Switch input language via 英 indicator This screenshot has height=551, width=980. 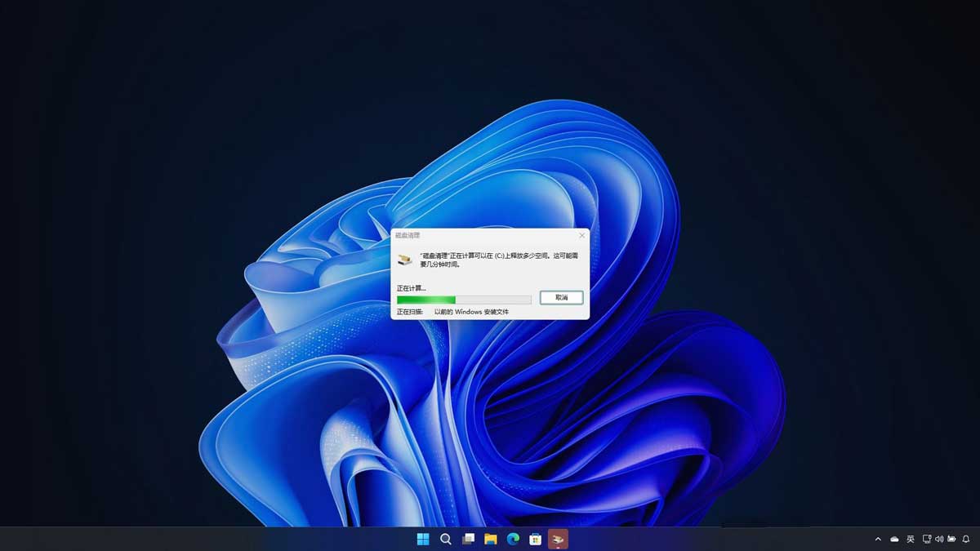click(x=911, y=539)
